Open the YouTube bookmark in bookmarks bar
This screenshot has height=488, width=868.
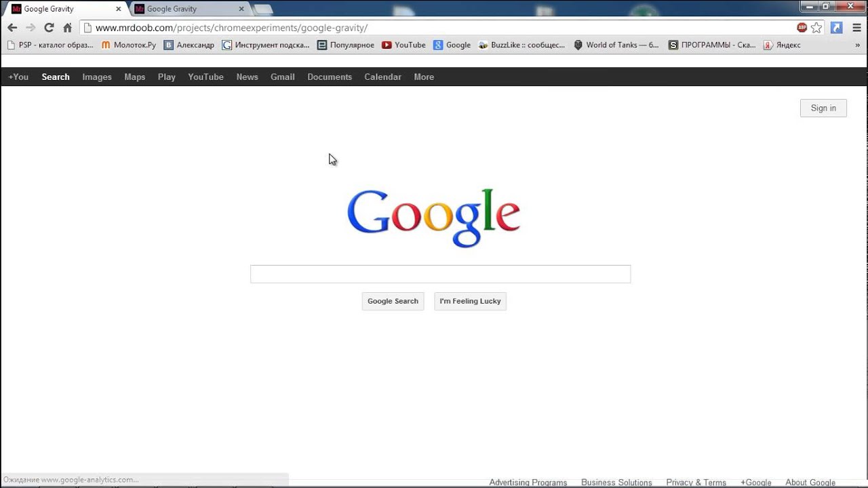click(403, 45)
